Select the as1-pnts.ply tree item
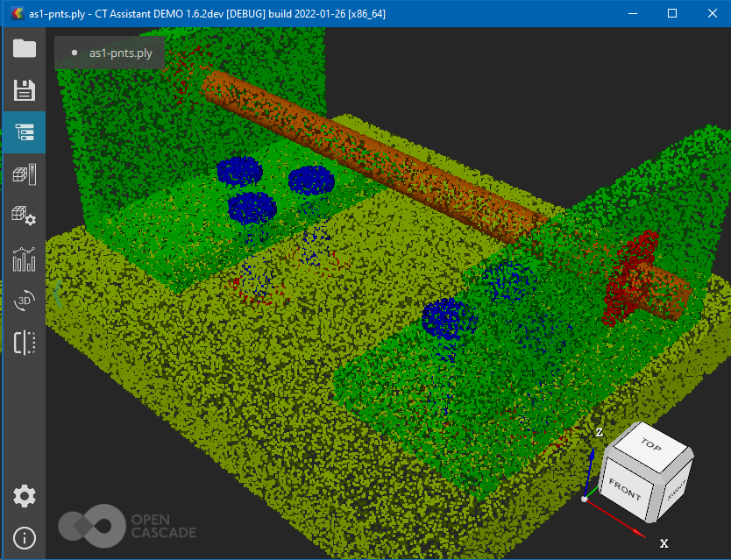731x560 pixels. 120,53
